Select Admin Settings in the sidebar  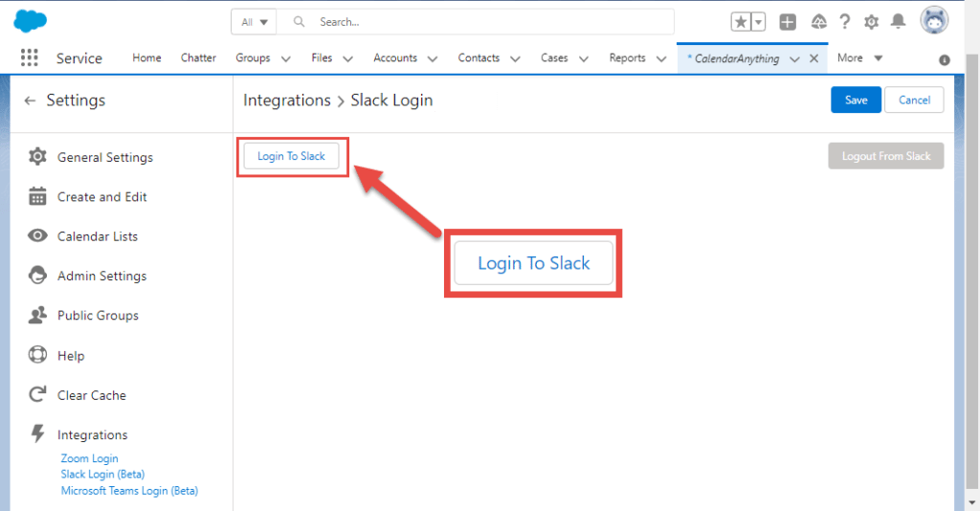click(x=101, y=276)
